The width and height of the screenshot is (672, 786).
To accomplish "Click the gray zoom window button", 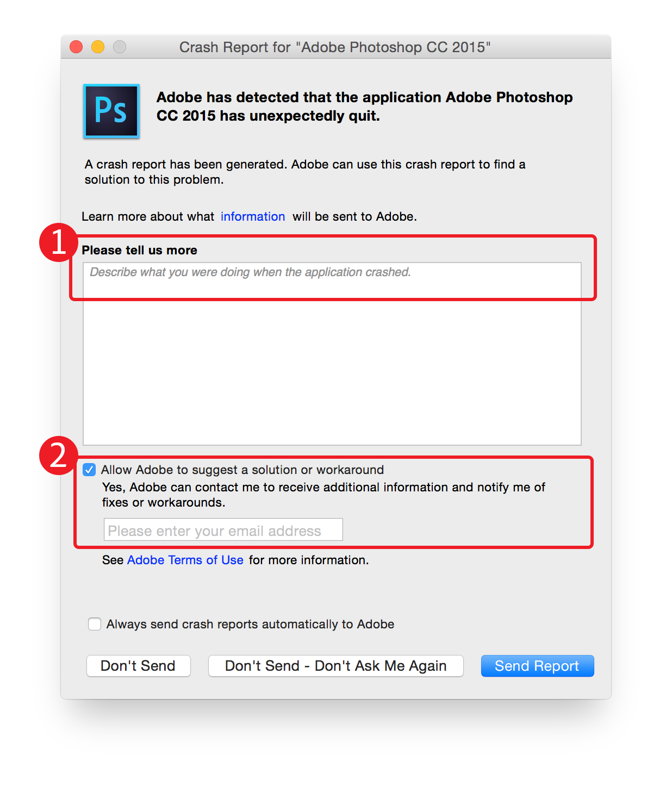I will coord(119,47).
